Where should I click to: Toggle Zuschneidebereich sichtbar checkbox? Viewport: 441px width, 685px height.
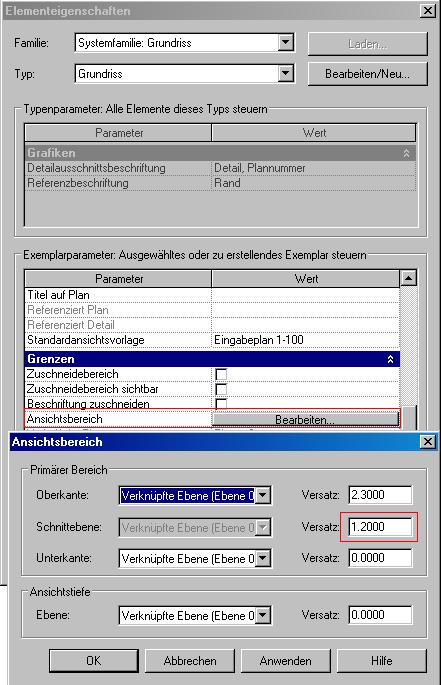(x=221, y=389)
